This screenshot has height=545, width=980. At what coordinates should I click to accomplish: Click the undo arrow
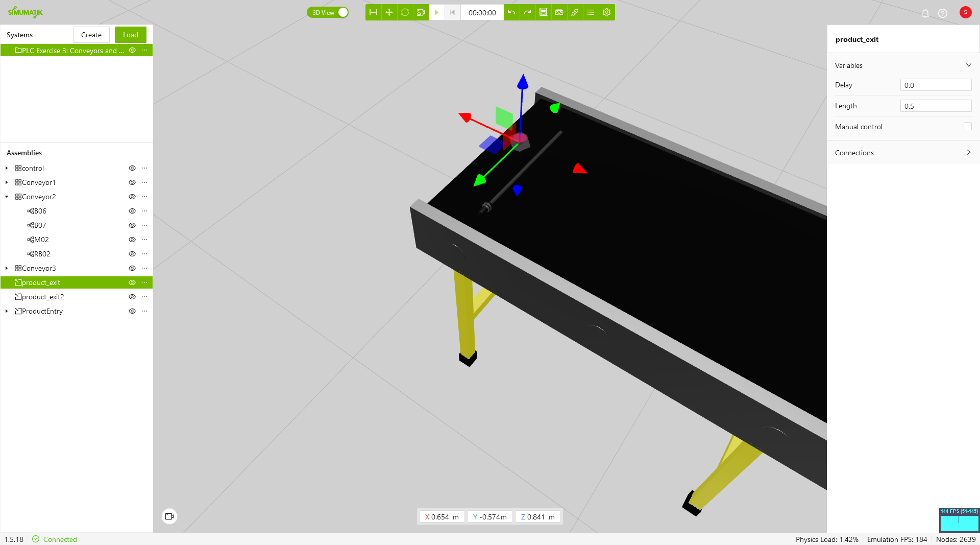(x=511, y=12)
